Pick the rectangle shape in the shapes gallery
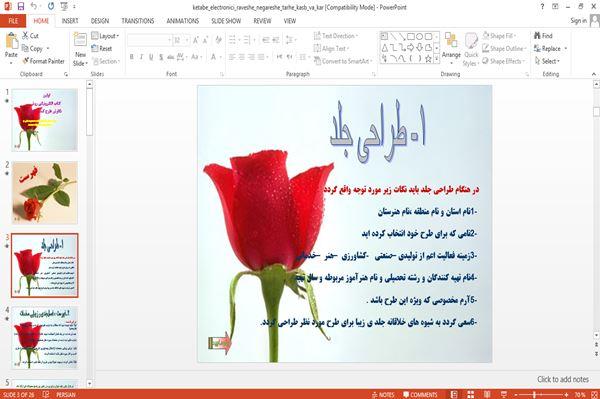Image resolution: width=600 pixels, height=399 pixels. [411, 37]
